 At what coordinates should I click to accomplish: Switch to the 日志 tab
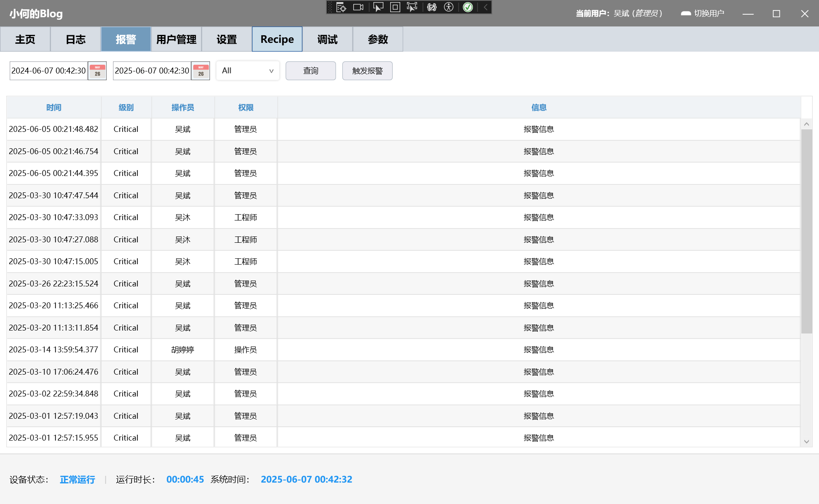click(x=76, y=39)
